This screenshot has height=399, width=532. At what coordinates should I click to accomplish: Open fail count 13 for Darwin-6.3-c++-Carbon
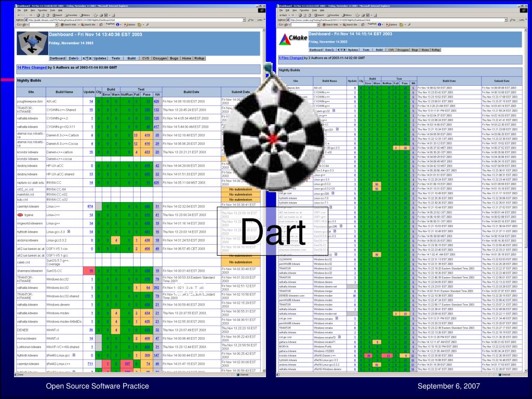136,135
